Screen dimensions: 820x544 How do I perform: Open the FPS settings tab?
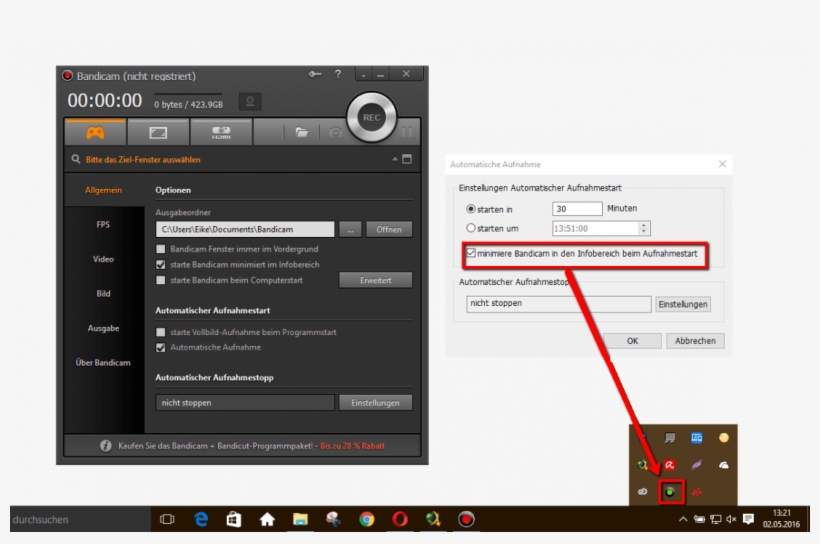pyautogui.click(x=103, y=225)
